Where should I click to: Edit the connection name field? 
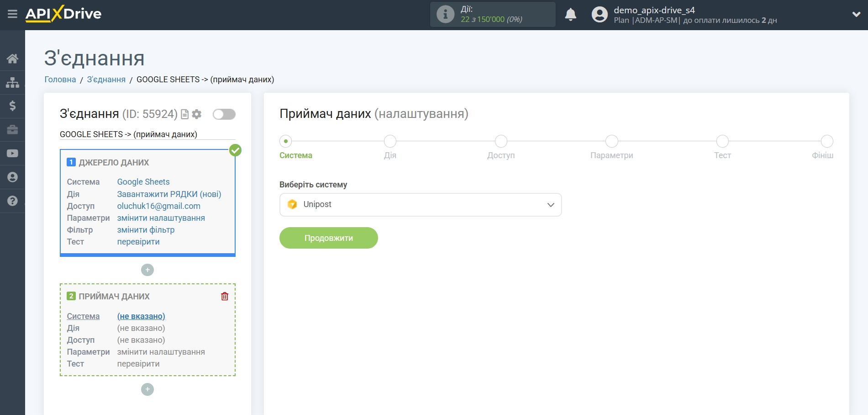(147, 134)
